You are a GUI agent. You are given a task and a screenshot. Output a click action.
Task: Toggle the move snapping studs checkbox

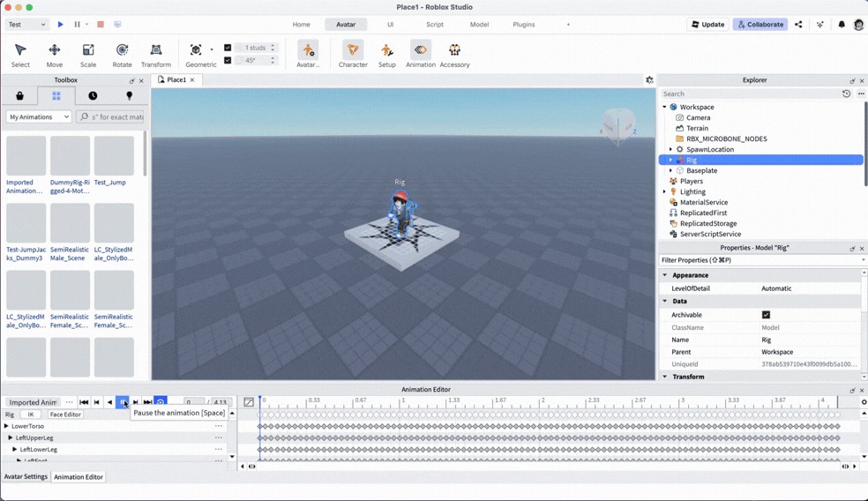[228, 48]
